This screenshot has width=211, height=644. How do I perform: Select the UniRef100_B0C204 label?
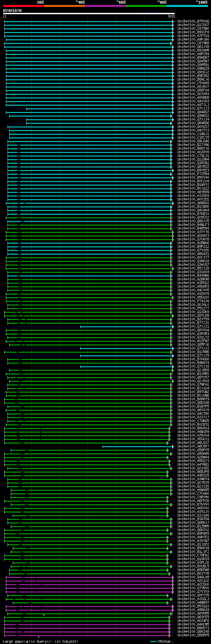tap(193, 181)
